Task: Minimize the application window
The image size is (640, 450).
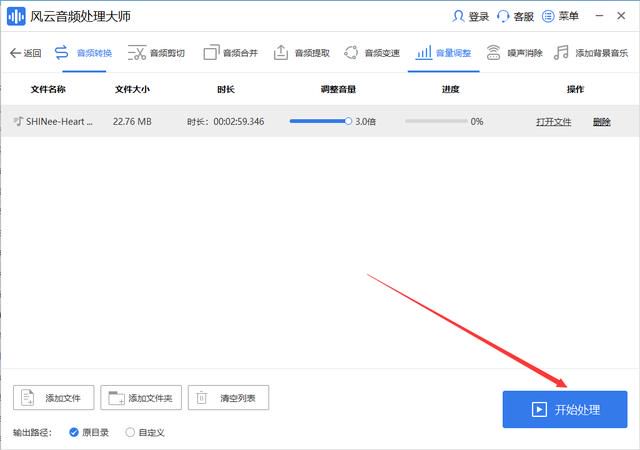Action: [599, 16]
